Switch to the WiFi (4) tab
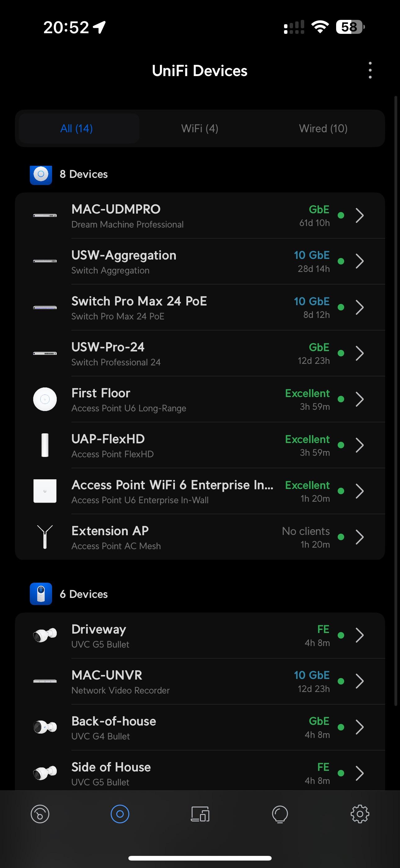 [x=200, y=129]
